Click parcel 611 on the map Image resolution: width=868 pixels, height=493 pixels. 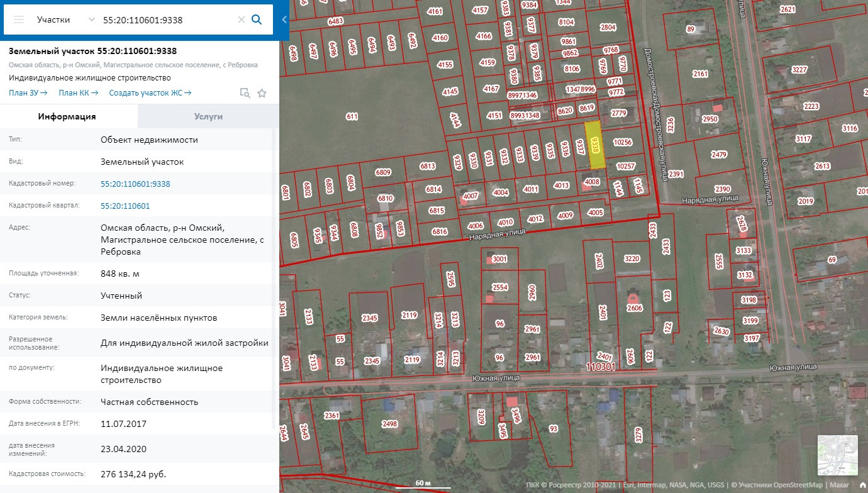352,116
